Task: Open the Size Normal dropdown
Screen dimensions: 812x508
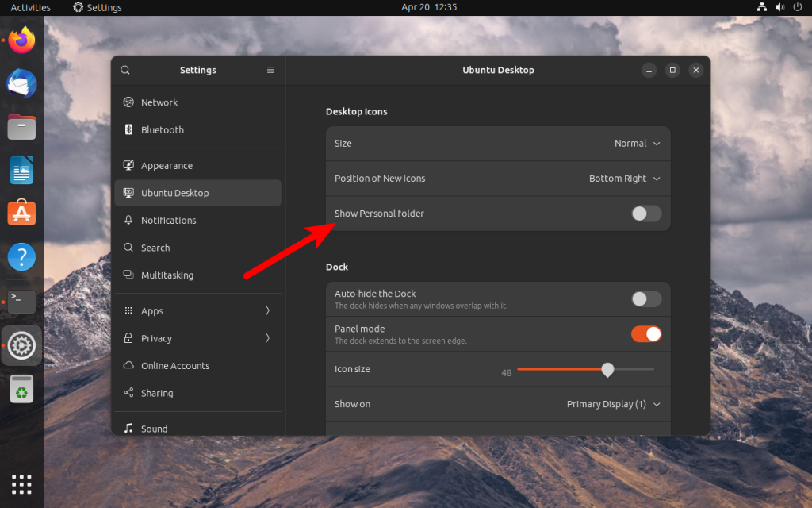Action: 637,144
